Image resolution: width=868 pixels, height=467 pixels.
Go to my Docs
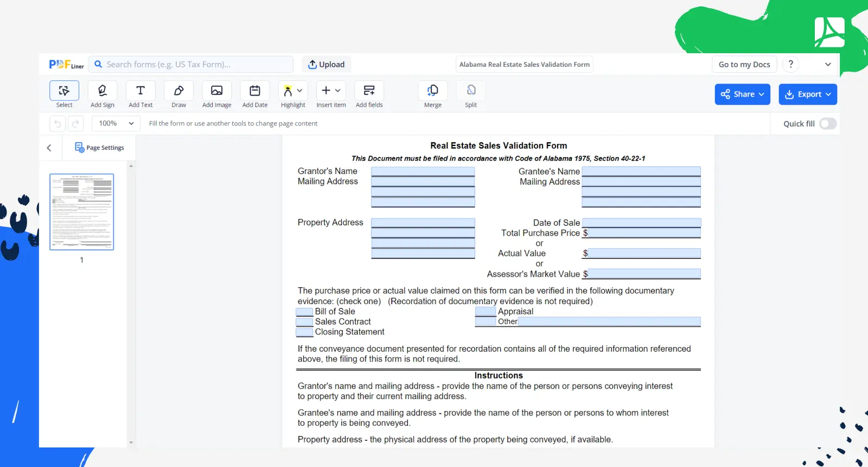[x=744, y=65]
